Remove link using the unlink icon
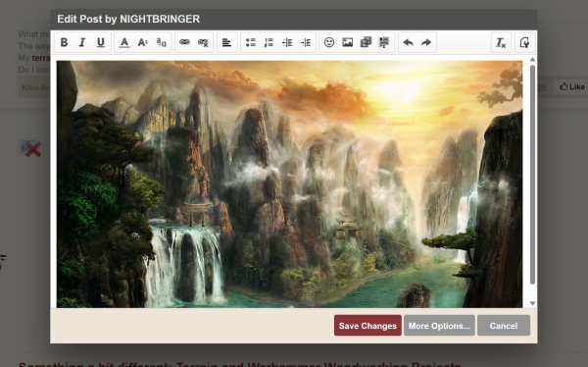Screen dimensions: 588x367 [203, 42]
